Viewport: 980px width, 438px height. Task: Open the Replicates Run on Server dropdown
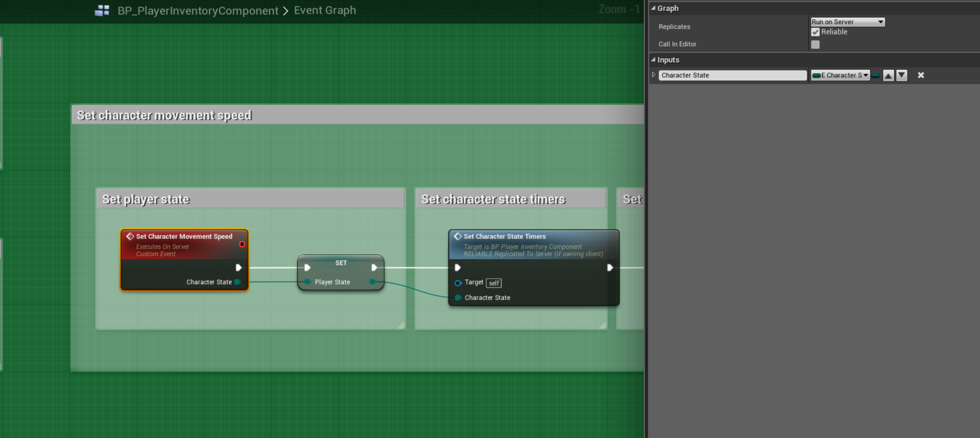[x=847, y=22]
